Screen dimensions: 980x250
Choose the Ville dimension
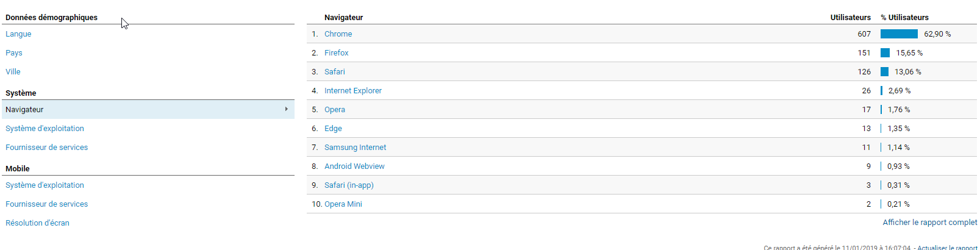click(13, 72)
